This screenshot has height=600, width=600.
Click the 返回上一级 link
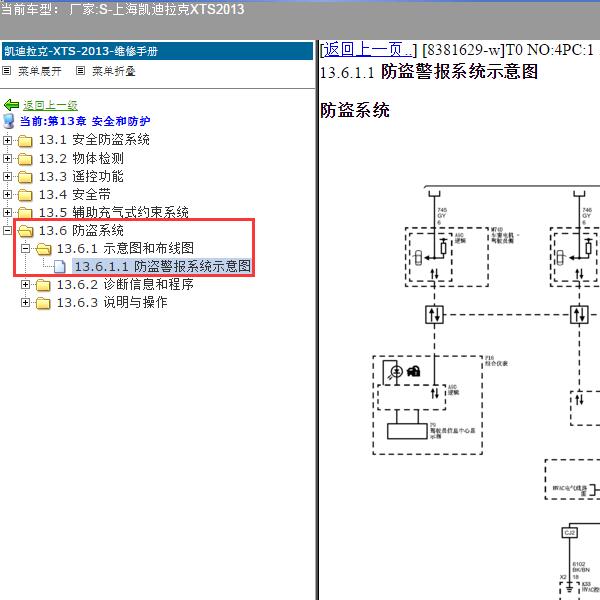(x=50, y=105)
